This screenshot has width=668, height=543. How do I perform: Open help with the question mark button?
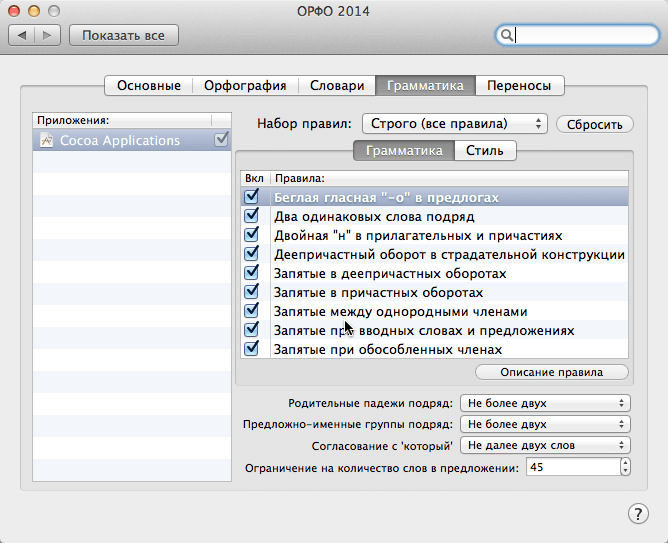pos(638,514)
